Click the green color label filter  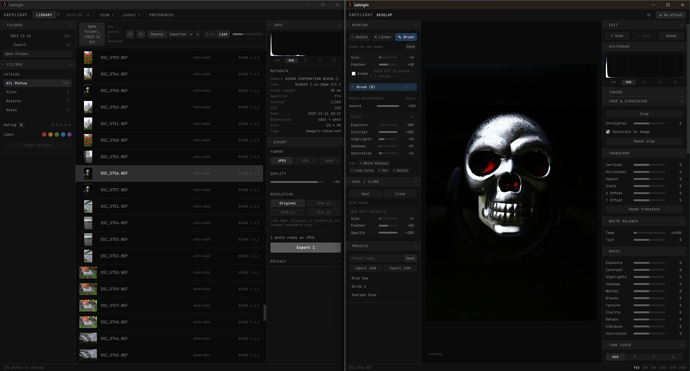(x=57, y=134)
